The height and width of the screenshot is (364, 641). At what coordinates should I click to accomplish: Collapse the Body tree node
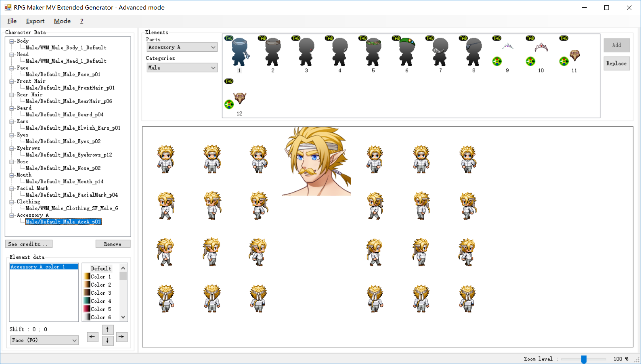coord(12,41)
